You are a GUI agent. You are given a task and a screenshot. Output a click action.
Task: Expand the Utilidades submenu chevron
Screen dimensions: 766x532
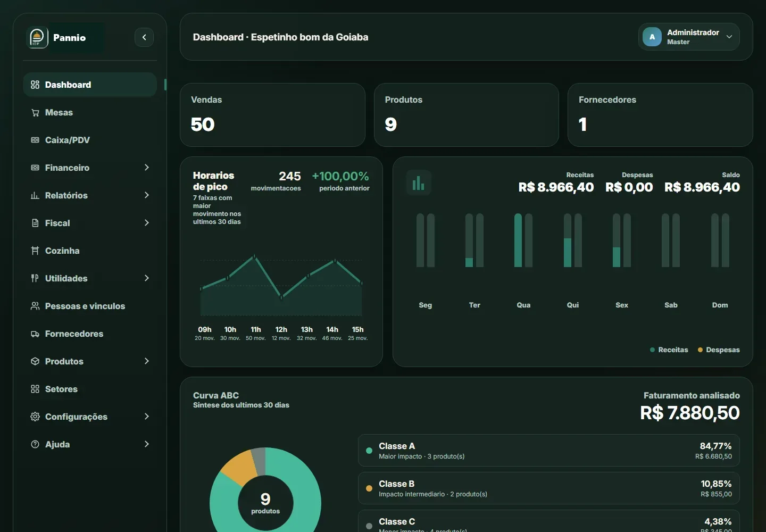coord(147,278)
